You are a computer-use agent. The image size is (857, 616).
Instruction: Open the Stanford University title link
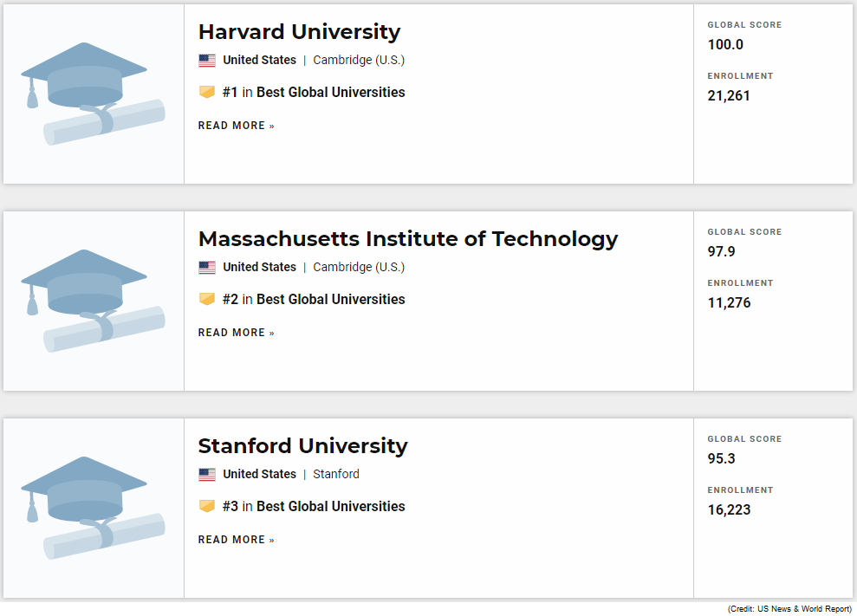(302, 446)
